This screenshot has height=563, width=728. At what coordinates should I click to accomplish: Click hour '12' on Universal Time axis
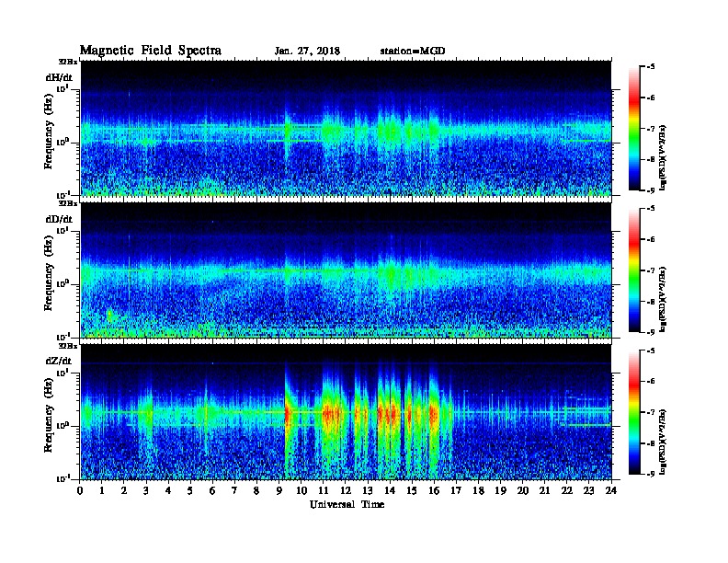(x=346, y=491)
